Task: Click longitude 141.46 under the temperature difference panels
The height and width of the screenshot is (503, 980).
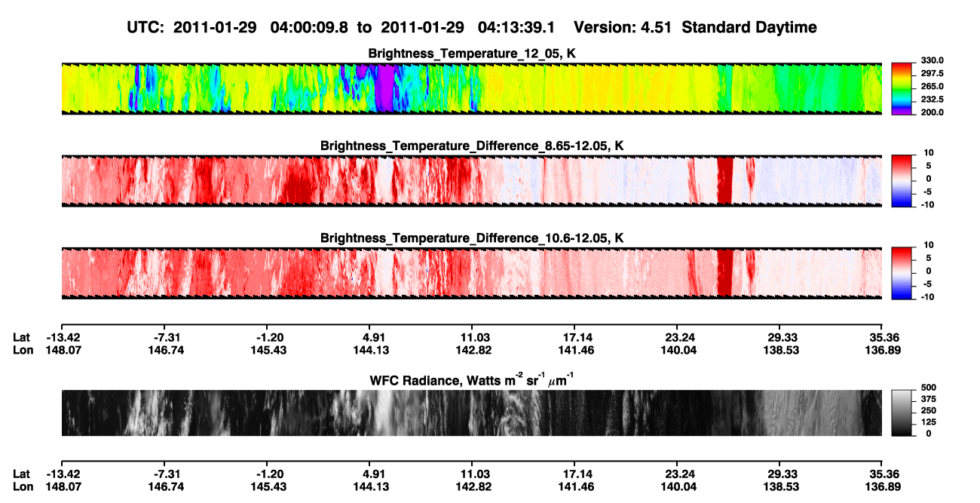Action: click(574, 350)
